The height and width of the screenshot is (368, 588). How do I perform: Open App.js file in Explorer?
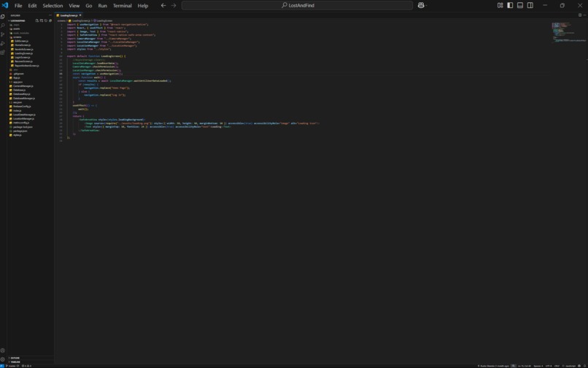pos(17,77)
